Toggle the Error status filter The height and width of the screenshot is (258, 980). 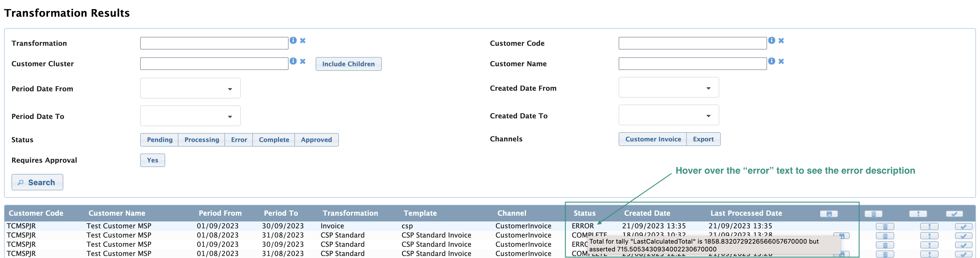click(239, 140)
